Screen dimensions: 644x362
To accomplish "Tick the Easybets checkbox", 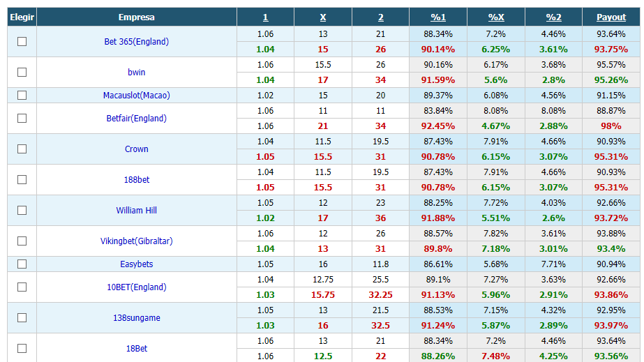I will pos(22,264).
